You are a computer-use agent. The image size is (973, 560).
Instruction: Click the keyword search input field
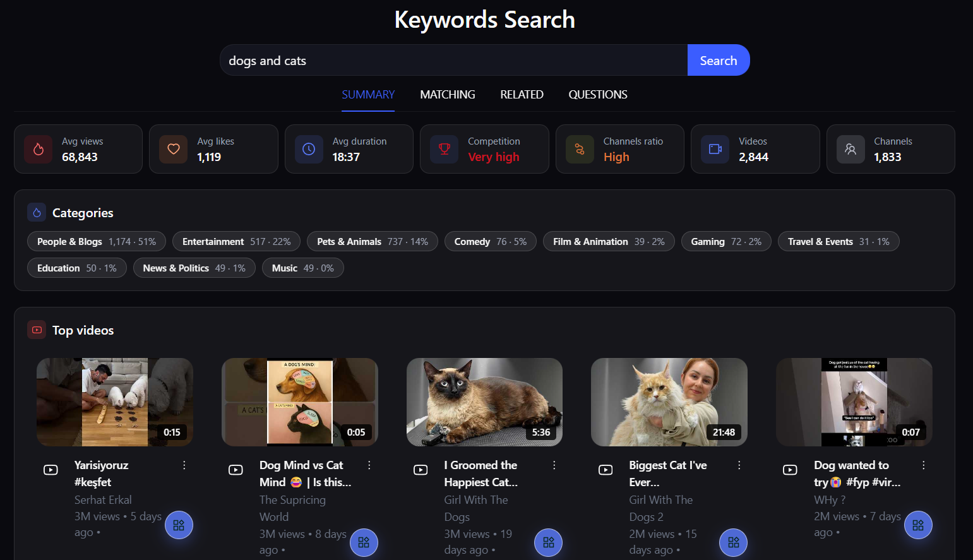pyautogui.click(x=453, y=61)
